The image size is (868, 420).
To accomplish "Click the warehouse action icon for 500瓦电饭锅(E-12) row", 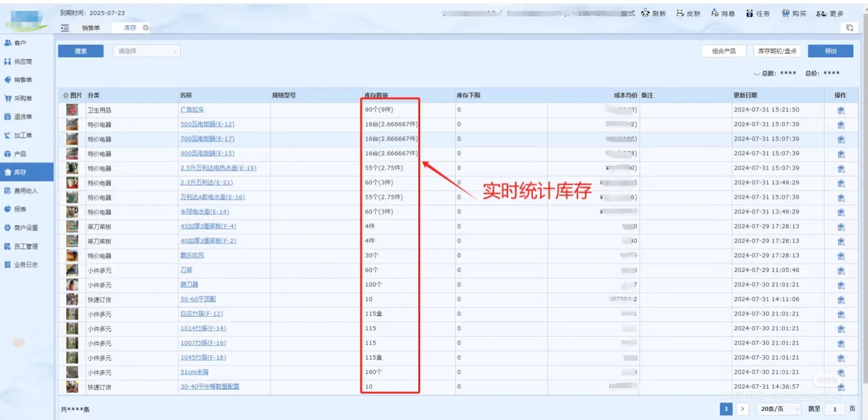I will [x=841, y=124].
